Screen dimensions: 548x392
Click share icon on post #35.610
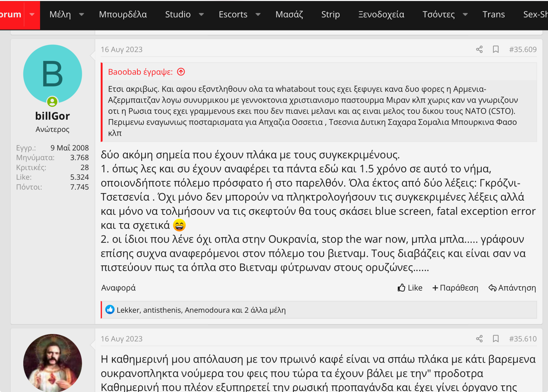(479, 338)
